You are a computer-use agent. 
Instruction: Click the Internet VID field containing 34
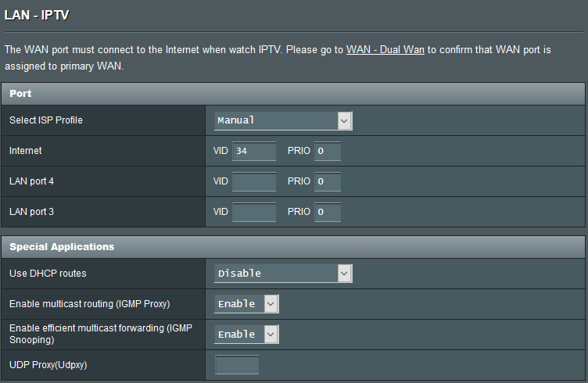(254, 151)
